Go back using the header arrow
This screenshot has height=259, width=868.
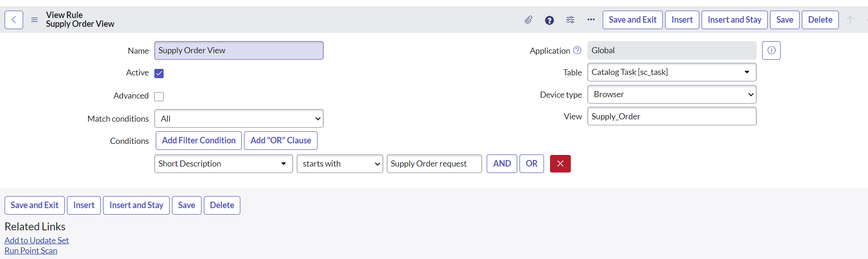(x=14, y=20)
